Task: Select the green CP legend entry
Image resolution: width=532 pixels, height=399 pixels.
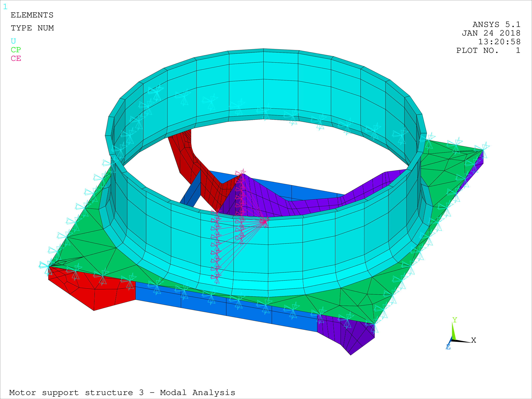Action: [16, 50]
